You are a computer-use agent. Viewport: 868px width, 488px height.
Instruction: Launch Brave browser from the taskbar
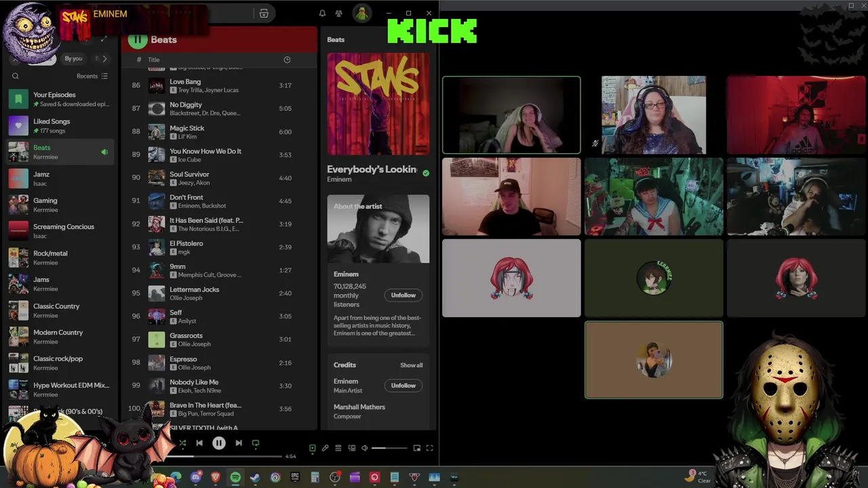(x=216, y=477)
